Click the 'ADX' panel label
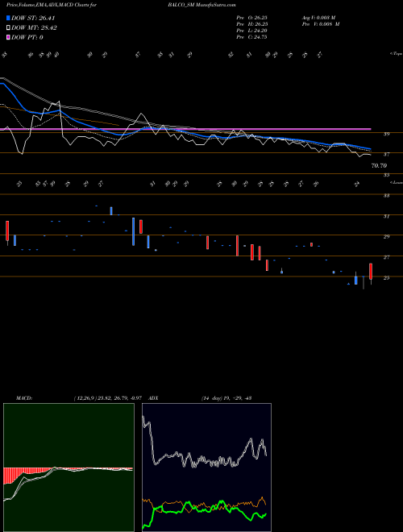403x532 pixels. pyautogui.click(x=153, y=398)
